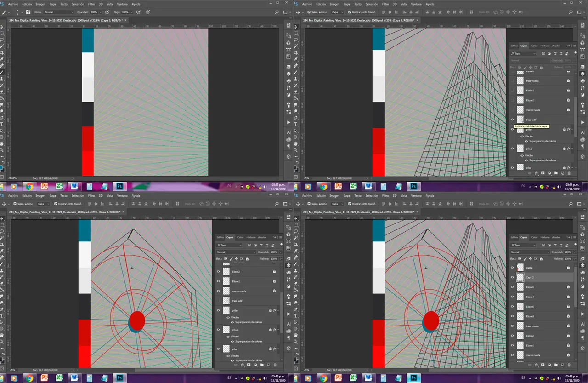The image size is (588, 383).
Task: Click Chrome icon on top-left window's taskbar
Action: (29, 187)
